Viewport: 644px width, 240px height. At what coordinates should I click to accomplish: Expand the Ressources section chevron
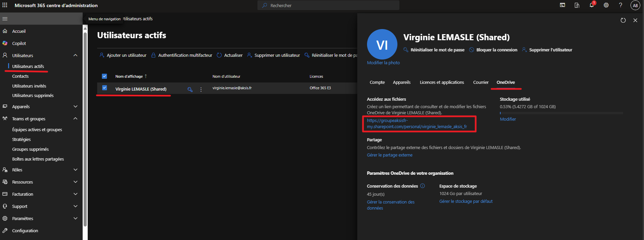pyautogui.click(x=75, y=182)
